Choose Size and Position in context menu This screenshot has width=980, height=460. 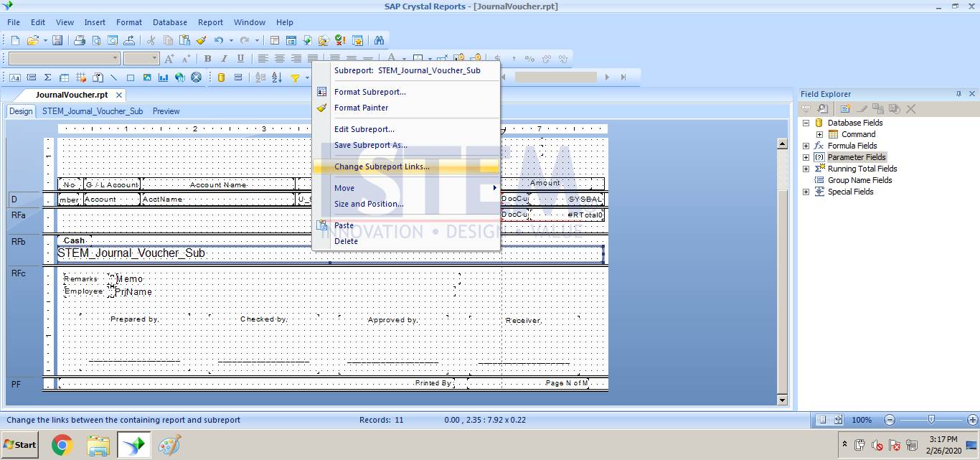point(406,204)
